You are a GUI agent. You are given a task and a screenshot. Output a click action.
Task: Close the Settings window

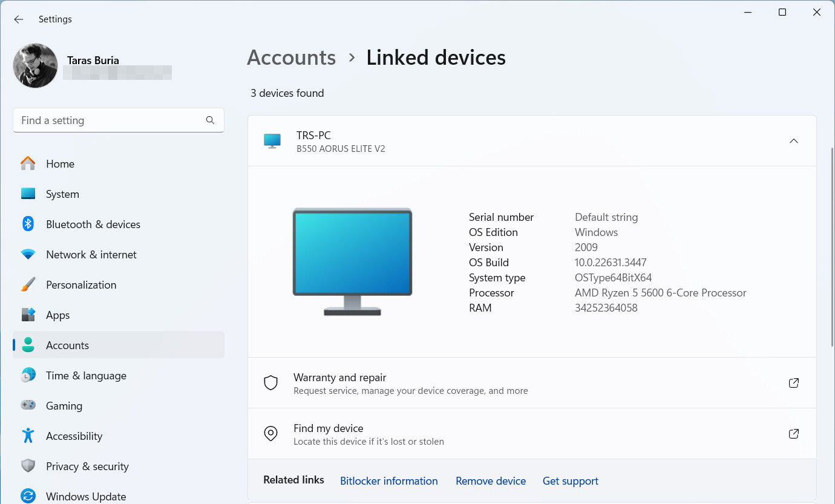pyautogui.click(x=817, y=12)
